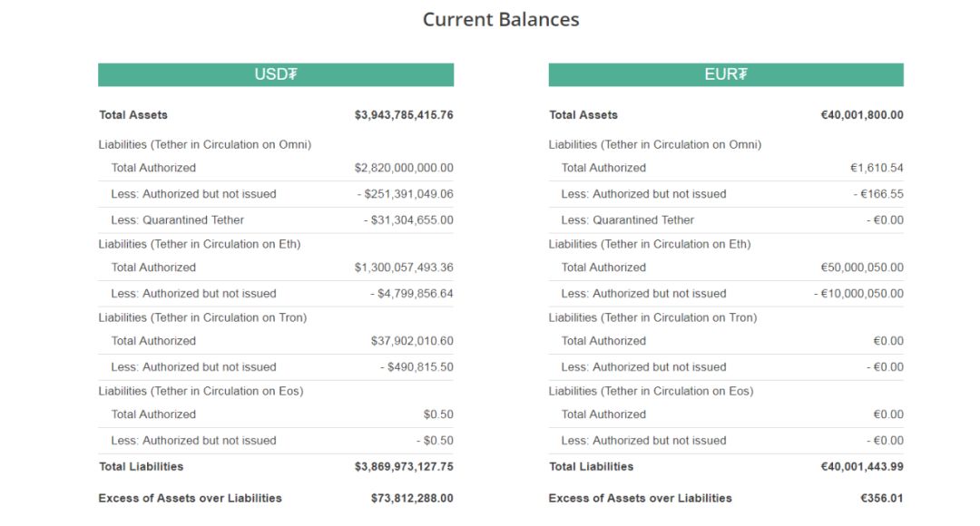The image size is (980, 526).
Task: Click the EUR total assets value €40,001,800.00
Action: pyautogui.click(x=862, y=115)
